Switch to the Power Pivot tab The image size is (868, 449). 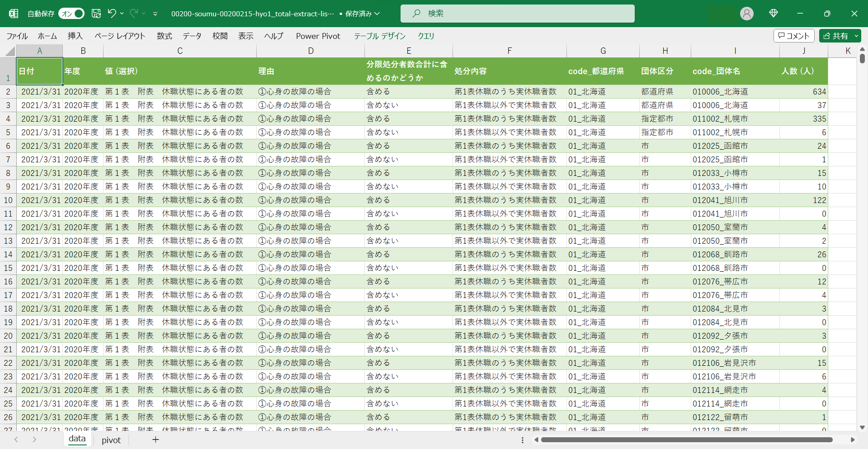pyautogui.click(x=318, y=36)
